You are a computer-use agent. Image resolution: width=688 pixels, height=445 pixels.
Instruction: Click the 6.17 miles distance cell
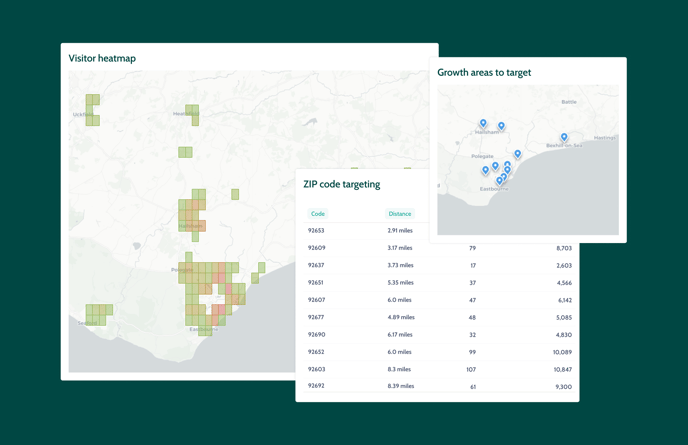[400, 334]
